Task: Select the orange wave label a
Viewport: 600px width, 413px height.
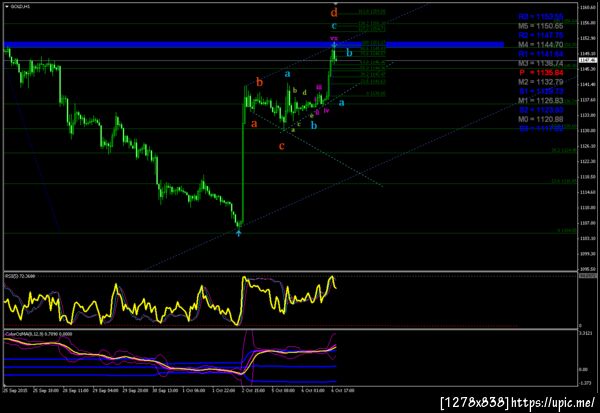Action: click(x=254, y=124)
